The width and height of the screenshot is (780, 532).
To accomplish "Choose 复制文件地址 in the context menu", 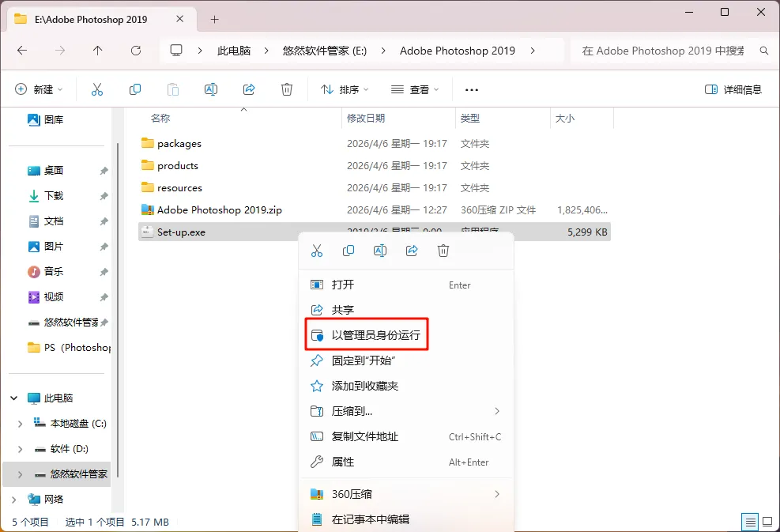I will (x=405, y=436).
